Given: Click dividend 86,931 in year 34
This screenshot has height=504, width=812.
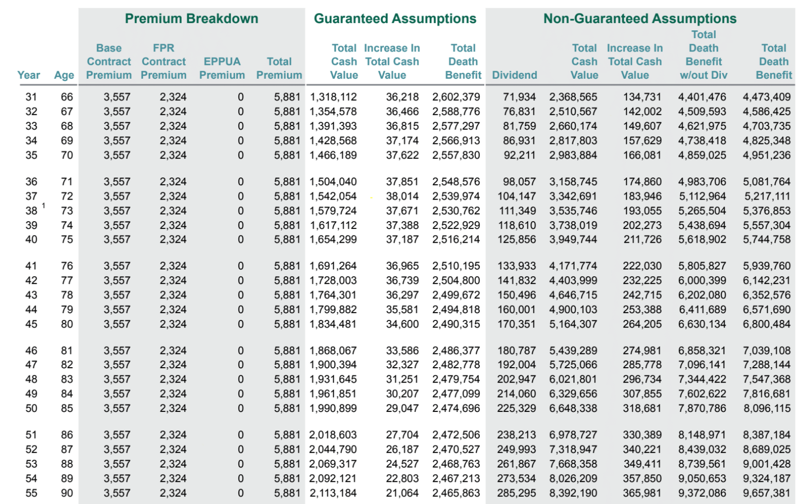Looking at the screenshot, I should (x=519, y=140).
